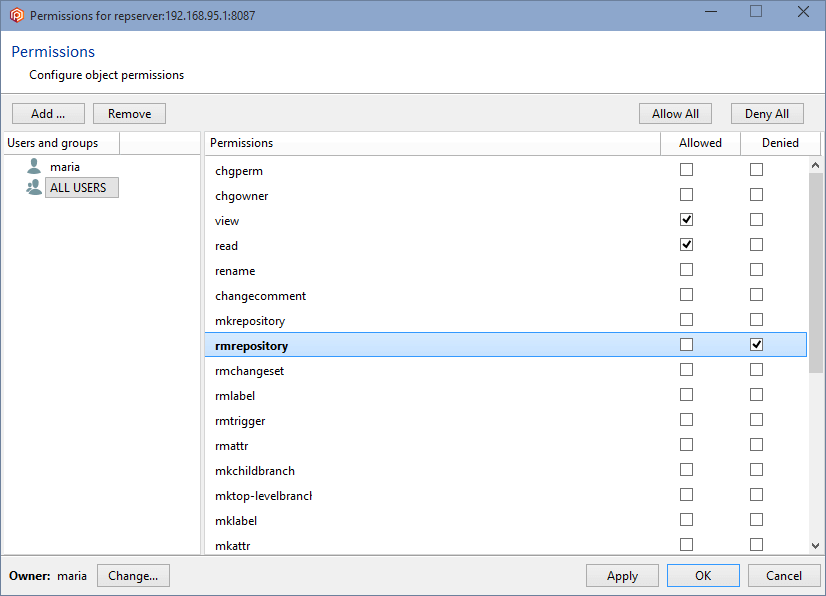The image size is (826, 596).
Task: Select the changecomment permission row
Action: pos(506,295)
